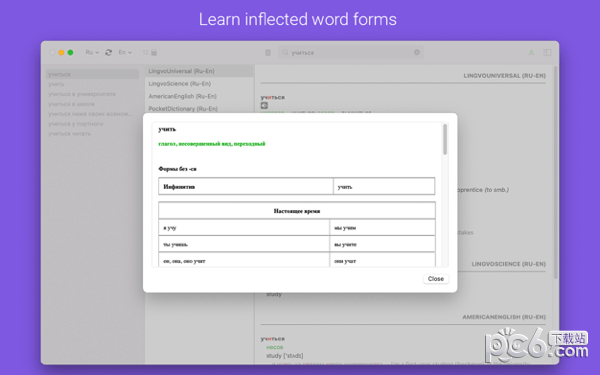Click the trash icon in the toolbar
This screenshot has height=375, width=600.
point(268,52)
